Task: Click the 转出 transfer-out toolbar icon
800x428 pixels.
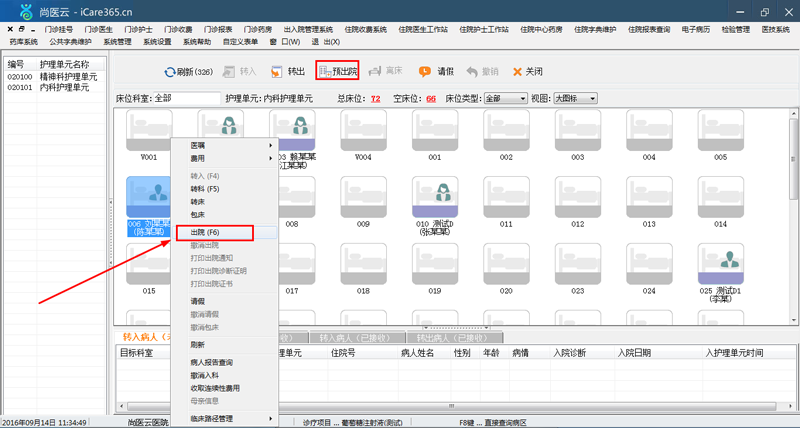Action: pyautogui.click(x=276, y=72)
